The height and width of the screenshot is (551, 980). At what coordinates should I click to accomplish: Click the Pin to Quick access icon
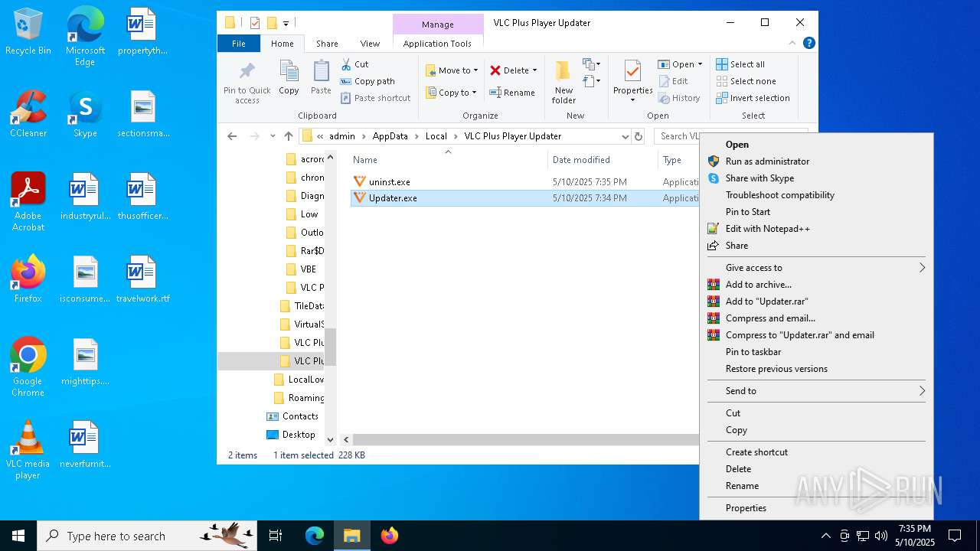coord(247,72)
